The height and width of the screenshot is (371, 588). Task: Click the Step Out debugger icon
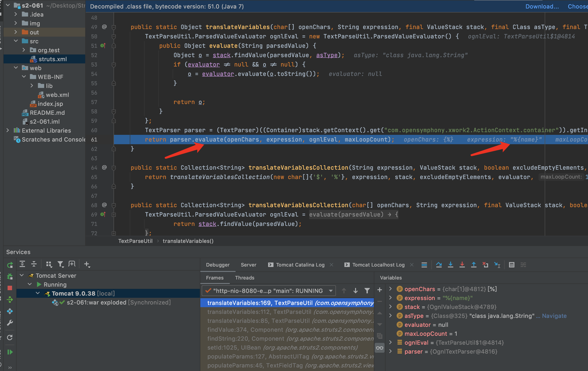474,265
